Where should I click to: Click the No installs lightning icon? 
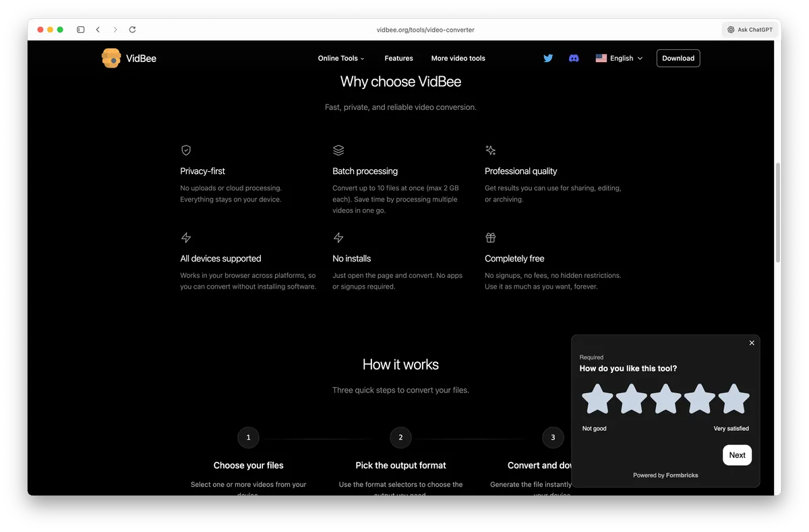pos(338,237)
